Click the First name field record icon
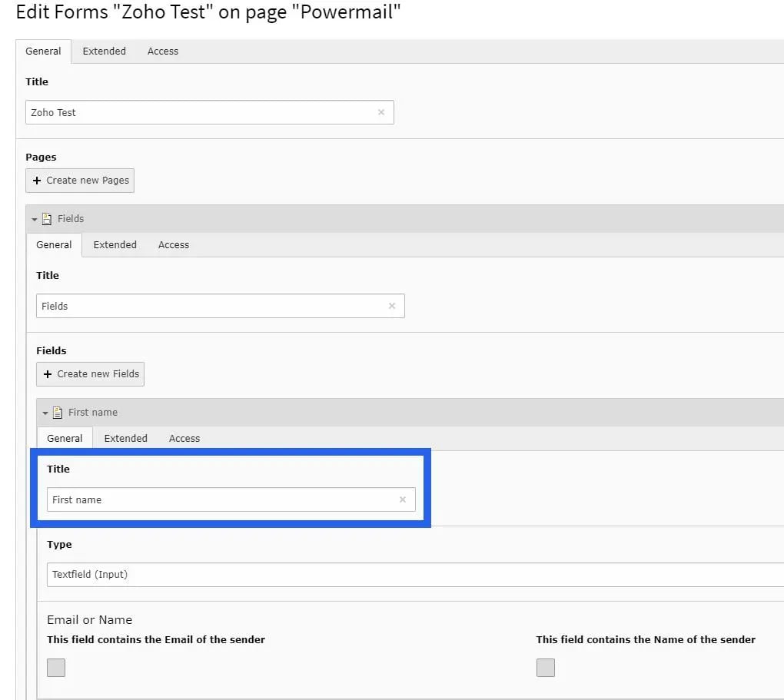784x700 pixels. [58, 413]
